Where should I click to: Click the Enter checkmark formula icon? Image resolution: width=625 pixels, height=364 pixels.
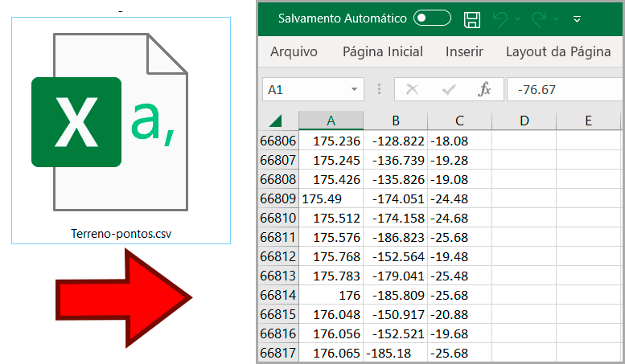tap(449, 89)
